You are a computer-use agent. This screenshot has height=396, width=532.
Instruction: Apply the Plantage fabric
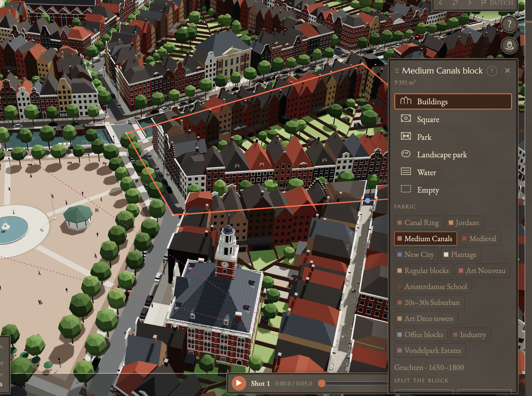tap(461, 255)
